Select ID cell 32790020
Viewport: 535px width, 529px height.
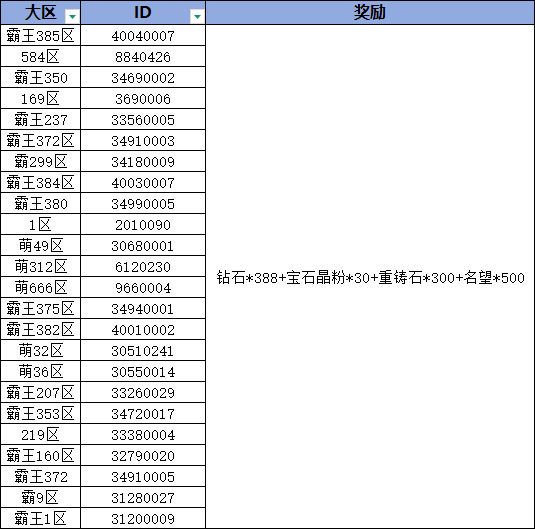[x=143, y=455]
